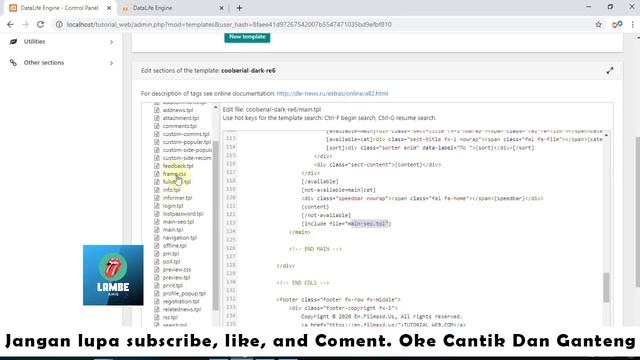The width and height of the screenshot is (640, 360).
Task: Open the custom-side-popular file in tree
Action: click(187, 150)
